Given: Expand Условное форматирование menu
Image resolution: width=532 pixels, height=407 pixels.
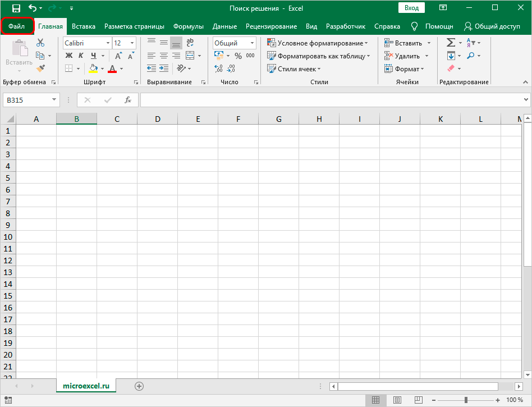Looking at the screenshot, I should [x=317, y=43].
